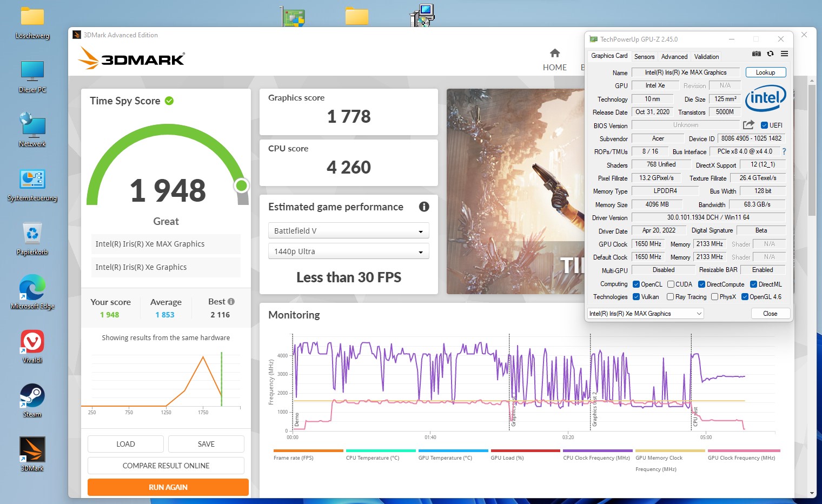This screenshot has width=822, height=504.
Task: Click the Lookup button in GPU-Z
Action: pos(765,72)
